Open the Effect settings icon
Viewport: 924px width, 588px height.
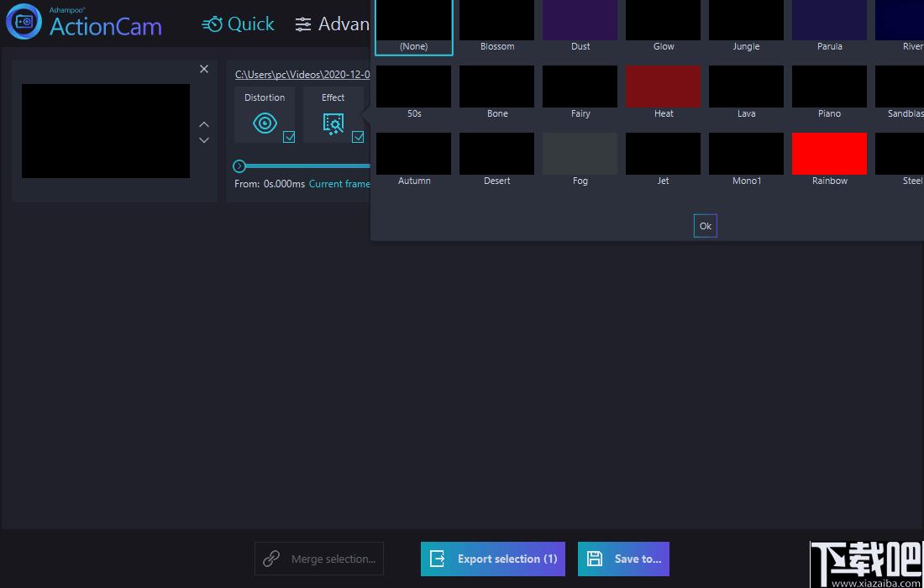click(x=333, y=123)
